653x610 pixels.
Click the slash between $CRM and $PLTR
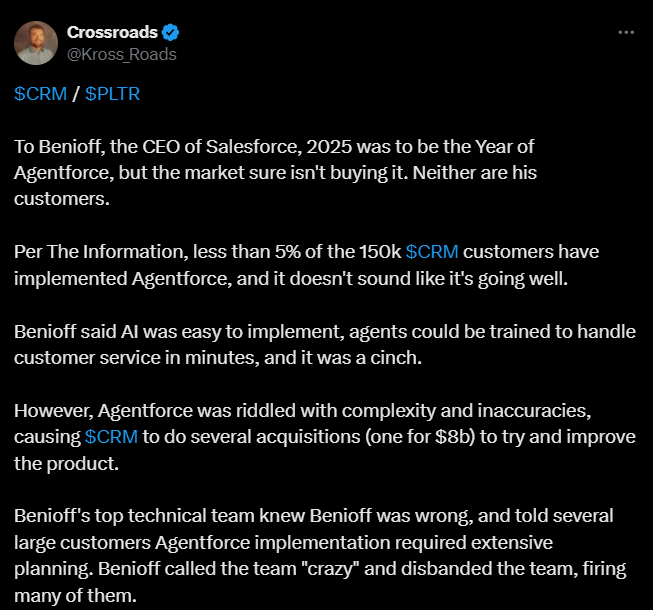(76, 94)
